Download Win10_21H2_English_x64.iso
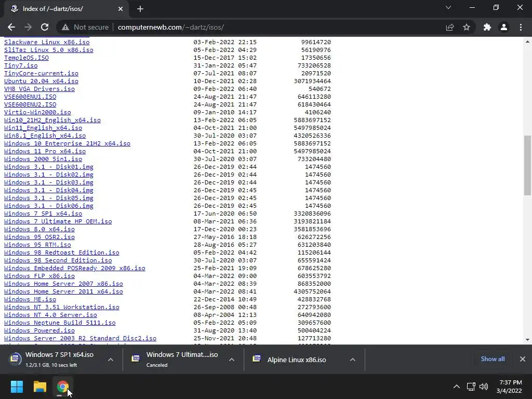Screen dimensions: 532x399 click(x=52, y=120)
